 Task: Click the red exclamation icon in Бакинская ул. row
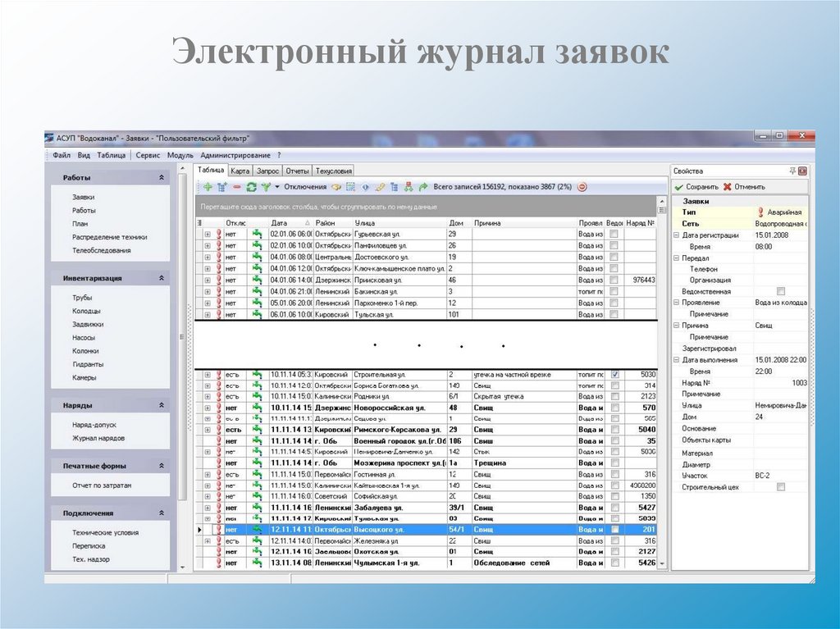218,291
